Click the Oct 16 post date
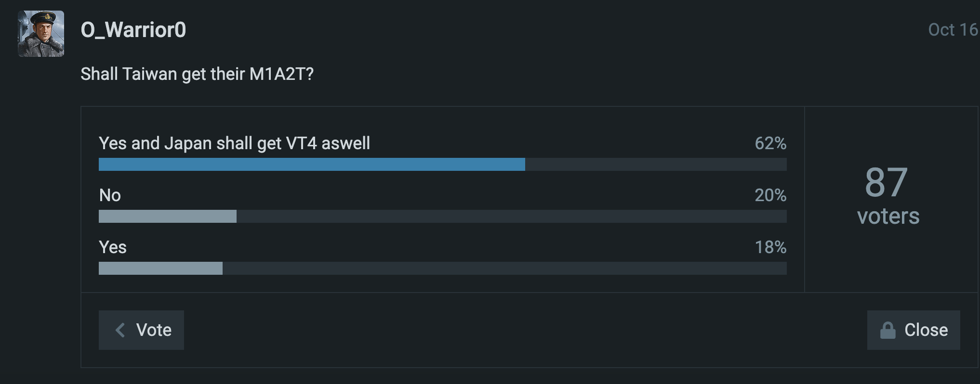The image size is (980, 384). point(953,30)
